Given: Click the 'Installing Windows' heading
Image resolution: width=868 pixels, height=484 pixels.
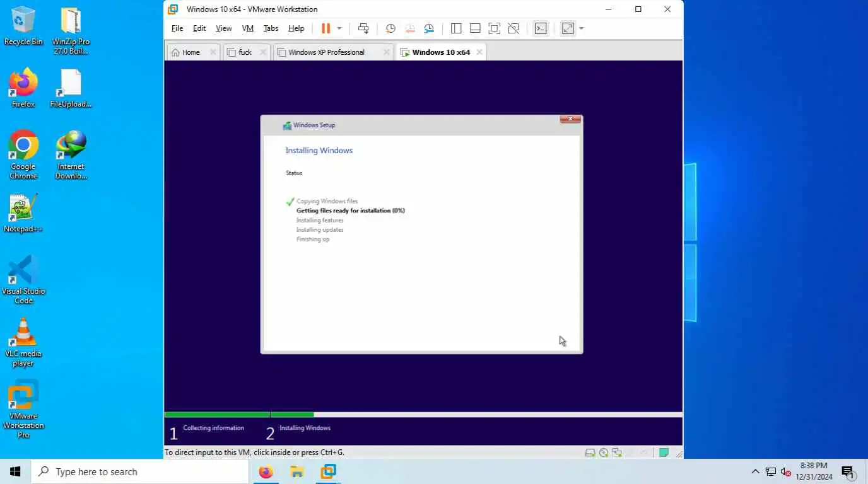Looking at the screenshot, I should click(x=319, y=151).
